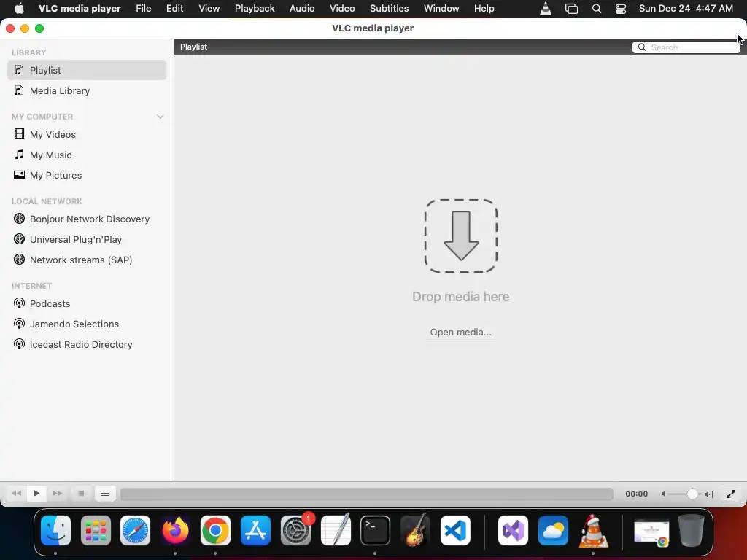Select Universal Plug'n'Play
The image size is (747, 560).
coord(87,239)
